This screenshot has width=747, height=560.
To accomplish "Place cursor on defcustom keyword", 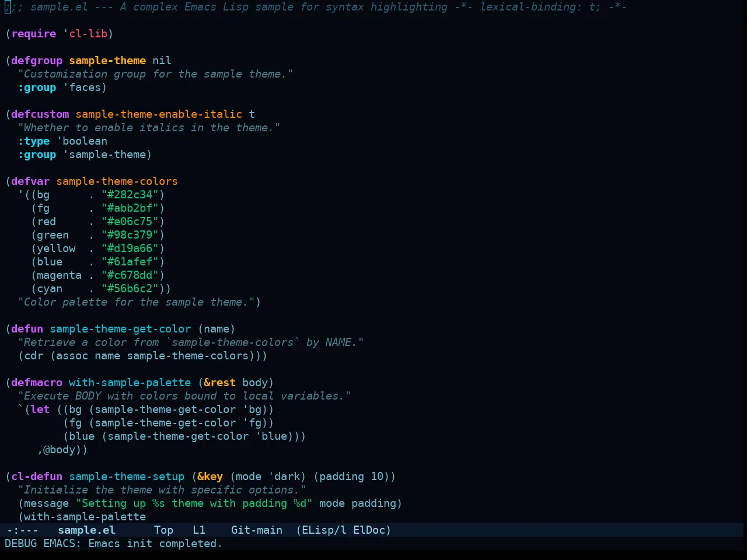I will [40, 114].
